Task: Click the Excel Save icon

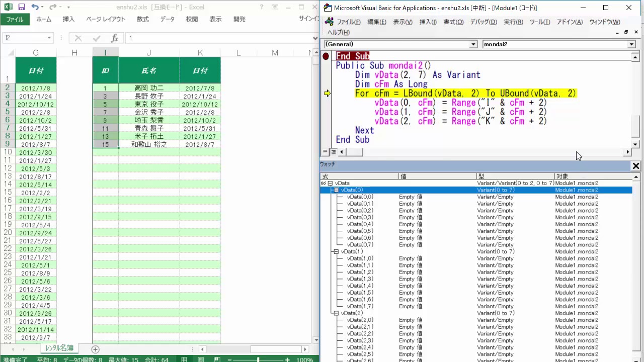Action: coord(22,8)
